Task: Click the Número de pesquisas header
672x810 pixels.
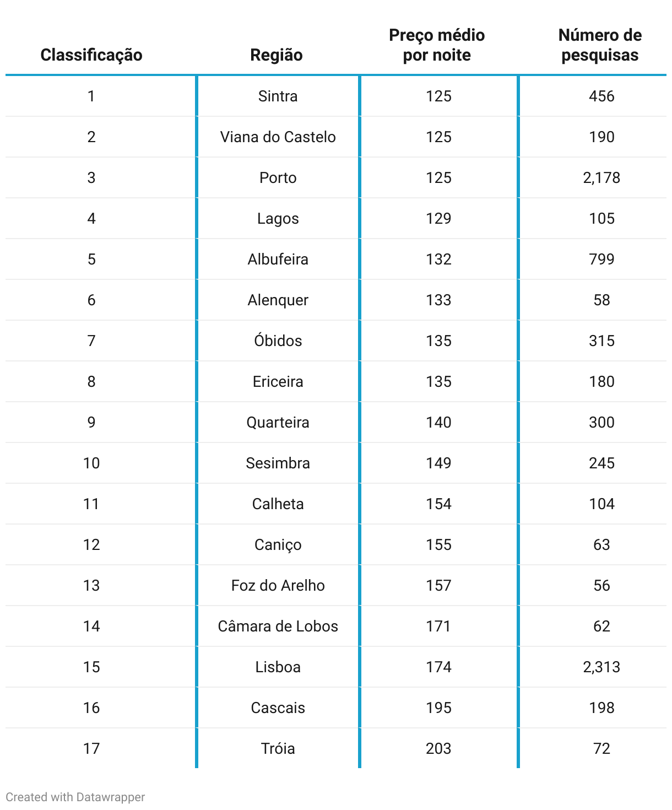Action: (x=600, y=45)
